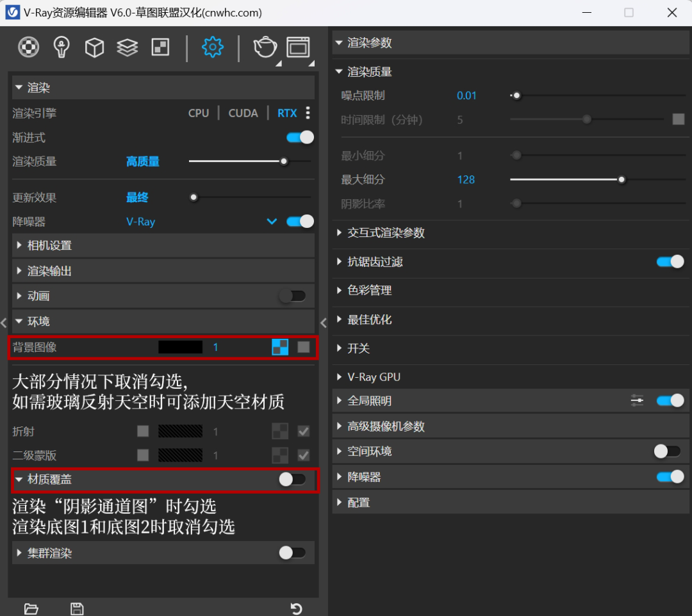The image size is (692, 616).
Task: Open a saved settings file via folder icon
Action: pyautogui.click(x=31, y=608)
